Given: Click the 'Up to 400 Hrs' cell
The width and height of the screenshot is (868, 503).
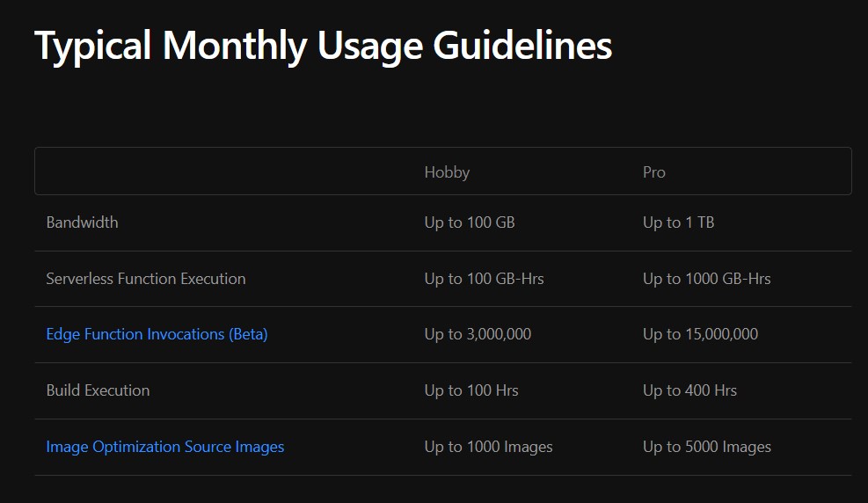Looking at the screenshot, I should (689, 390).
